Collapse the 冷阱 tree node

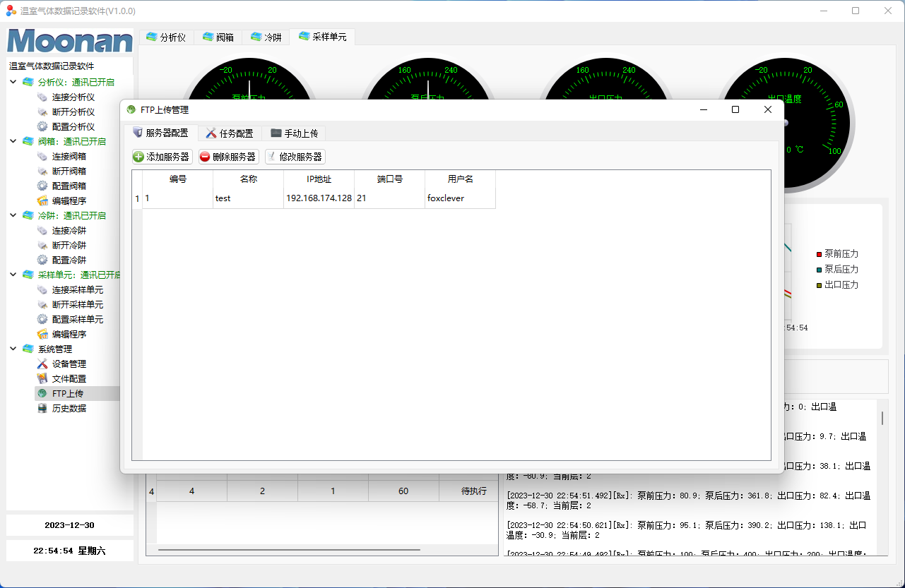coord(13,215)
